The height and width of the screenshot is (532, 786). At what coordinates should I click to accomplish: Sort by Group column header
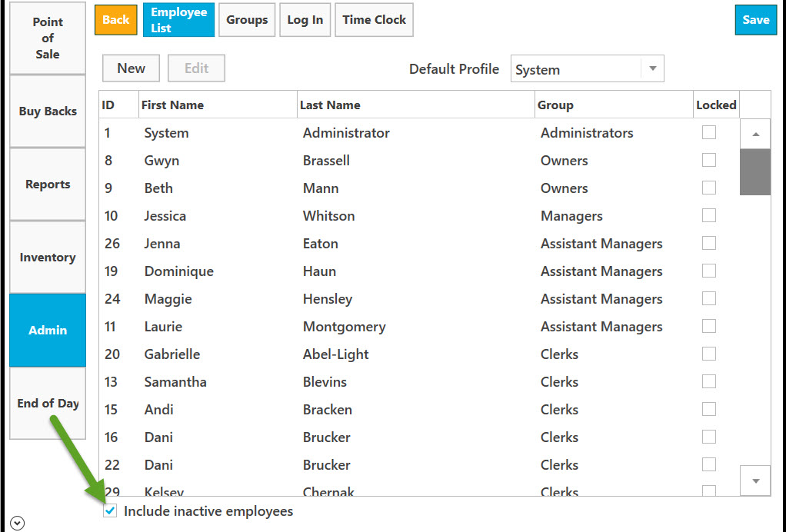pos(614,105)
